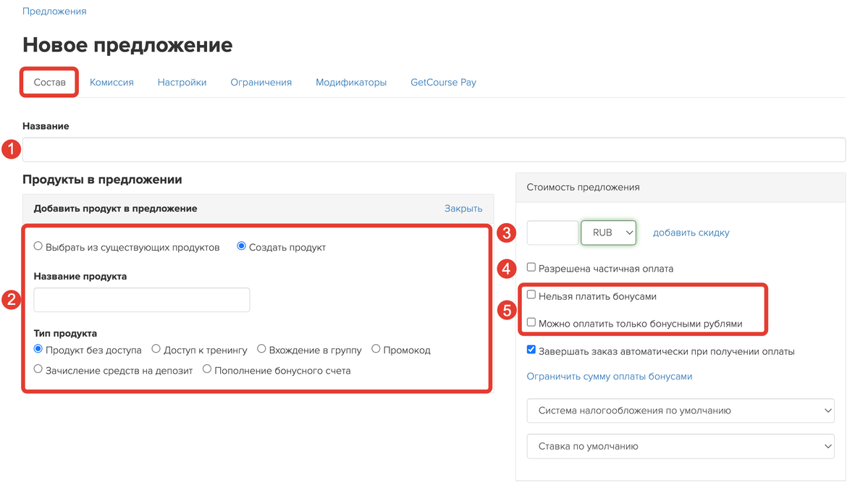This screenshot has height=486, width=868.
Task: Click the Закрыть link
Action: pyautogui.click(x=463, y=209)
